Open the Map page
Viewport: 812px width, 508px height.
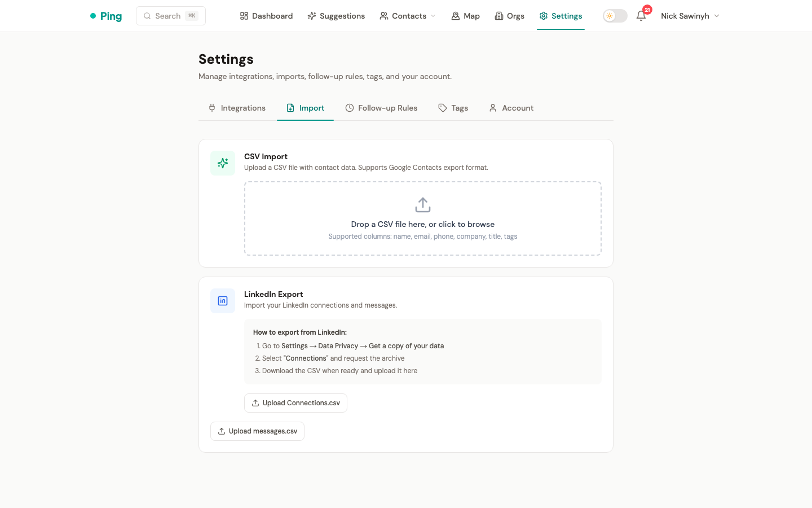466,16
